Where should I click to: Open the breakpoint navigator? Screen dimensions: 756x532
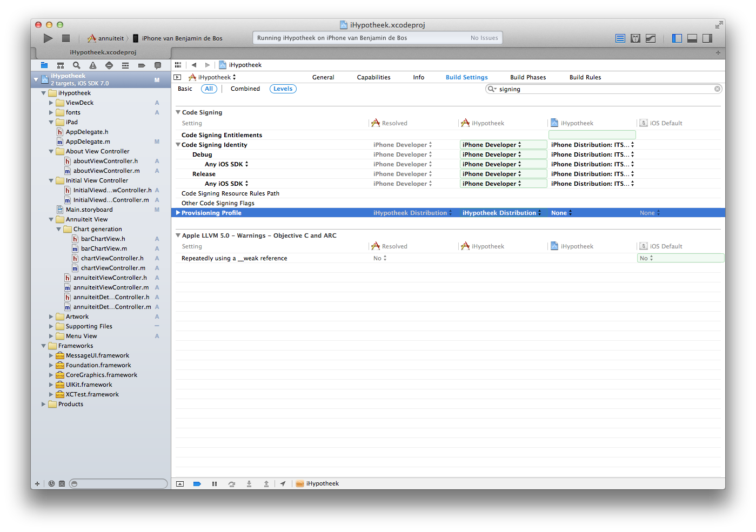[142, 65]
